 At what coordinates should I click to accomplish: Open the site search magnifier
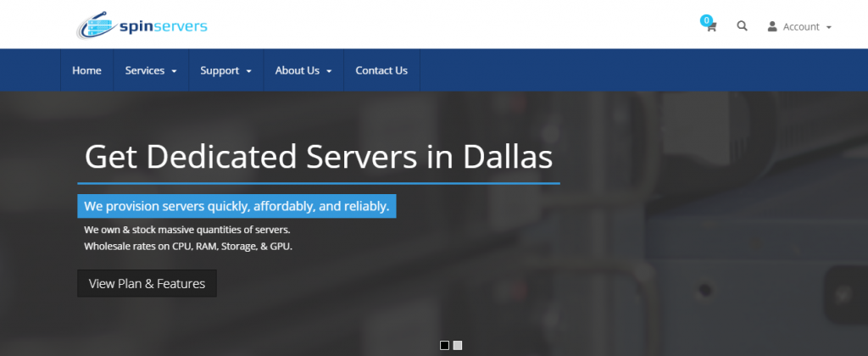tap(742, 26)
